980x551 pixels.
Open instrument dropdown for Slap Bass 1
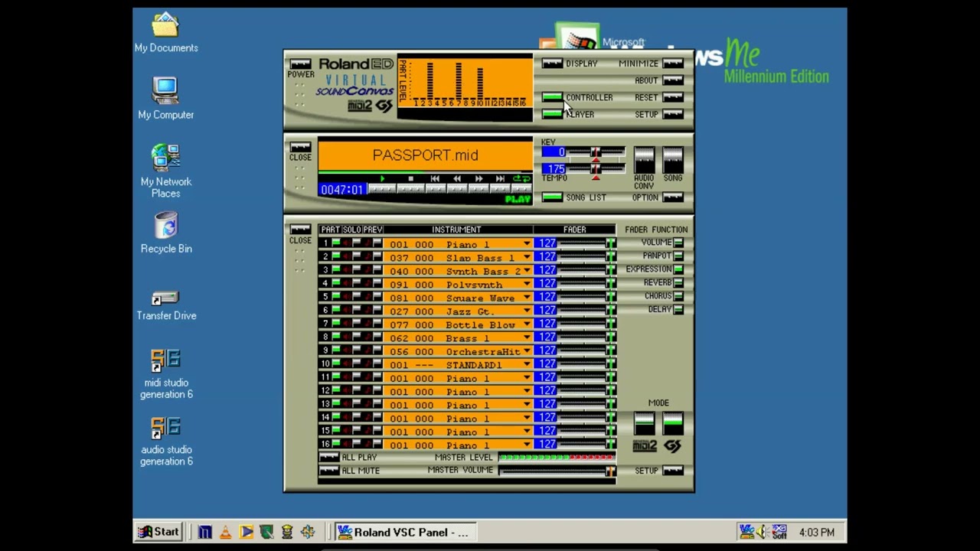(x=527, y=257)
